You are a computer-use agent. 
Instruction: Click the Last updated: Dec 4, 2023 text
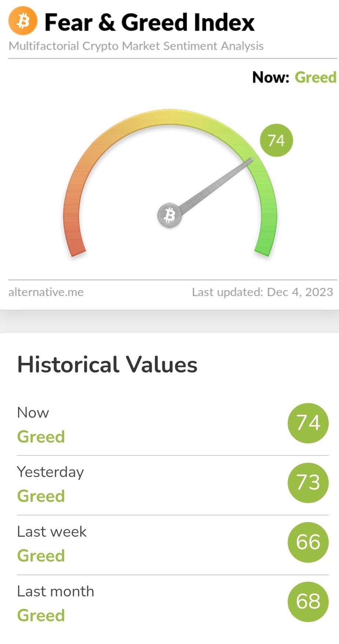click(x=262, y=292)
